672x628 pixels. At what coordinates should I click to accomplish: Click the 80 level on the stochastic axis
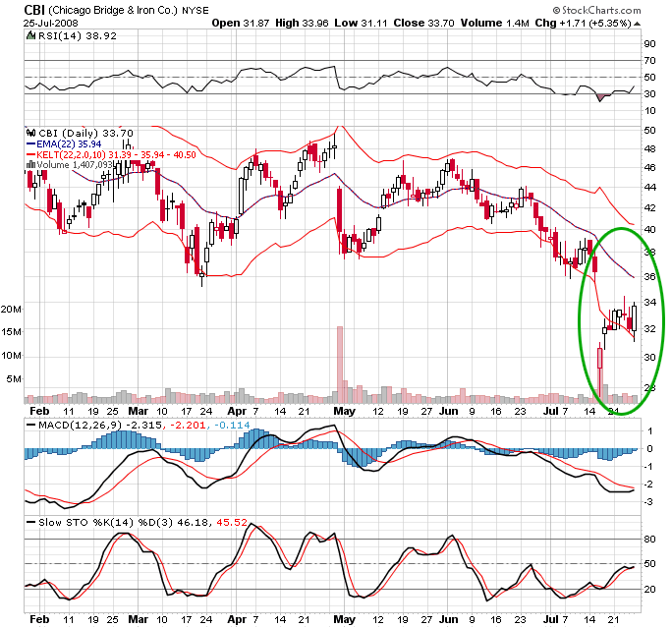tap(650, 539)
